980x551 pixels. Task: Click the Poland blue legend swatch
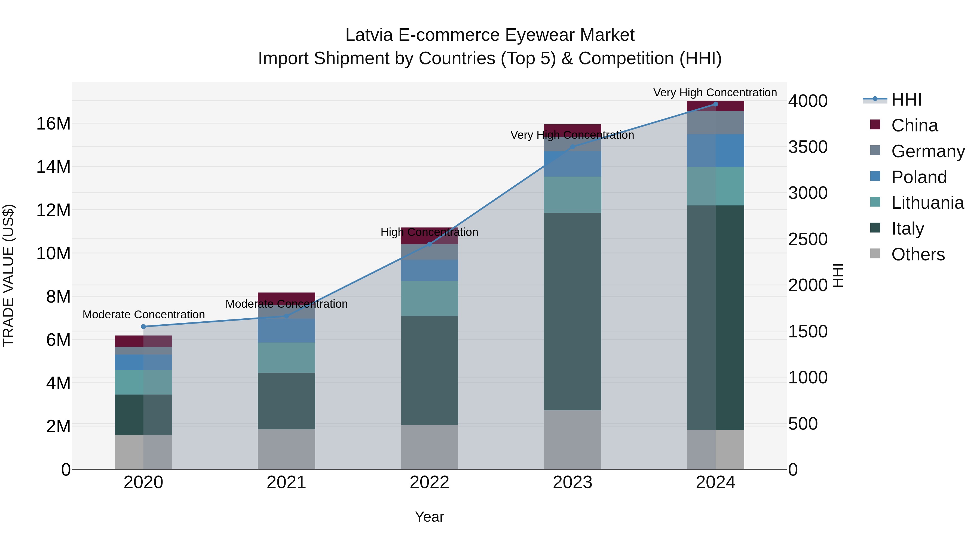pyautogui.click(x=875, y=176)
